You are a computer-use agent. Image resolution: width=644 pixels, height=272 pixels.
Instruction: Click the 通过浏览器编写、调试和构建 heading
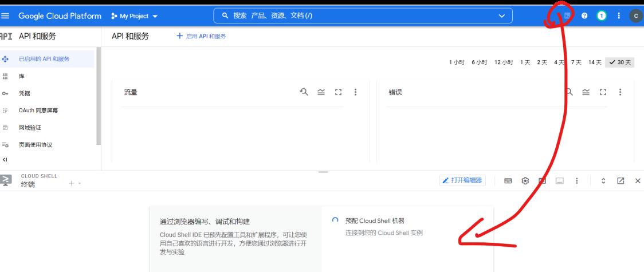pyautogui.click(x=205, y=222)
